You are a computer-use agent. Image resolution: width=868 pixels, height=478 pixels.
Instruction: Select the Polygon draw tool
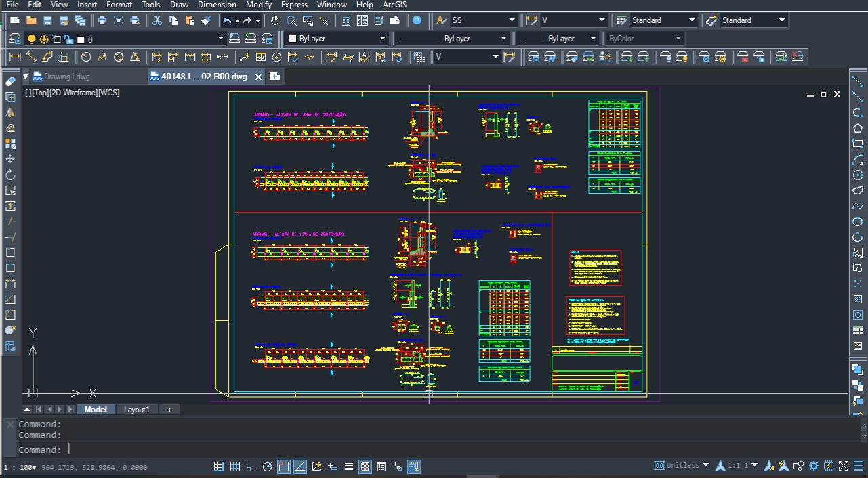[859, 127]
